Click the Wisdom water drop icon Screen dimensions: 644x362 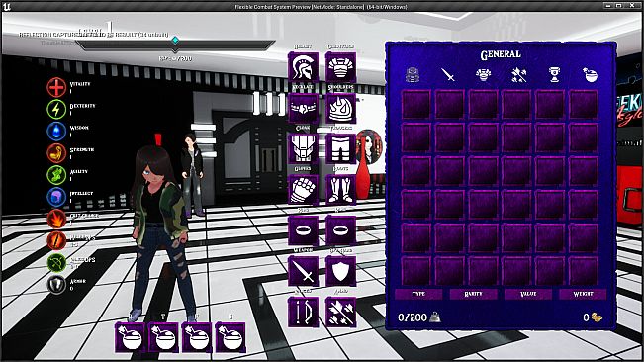pos(56,131)
